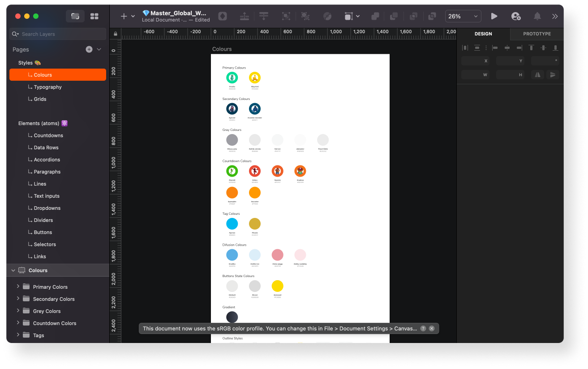Select the first blue swatch under Tag Colours
The height and width of the screenshot is (369, 588).
tap(232, 224)
